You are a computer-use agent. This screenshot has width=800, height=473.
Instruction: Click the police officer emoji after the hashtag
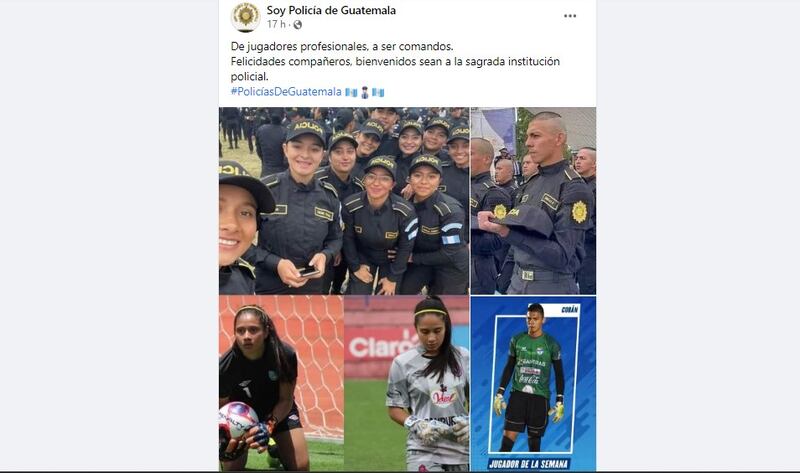tap(365, 92)
